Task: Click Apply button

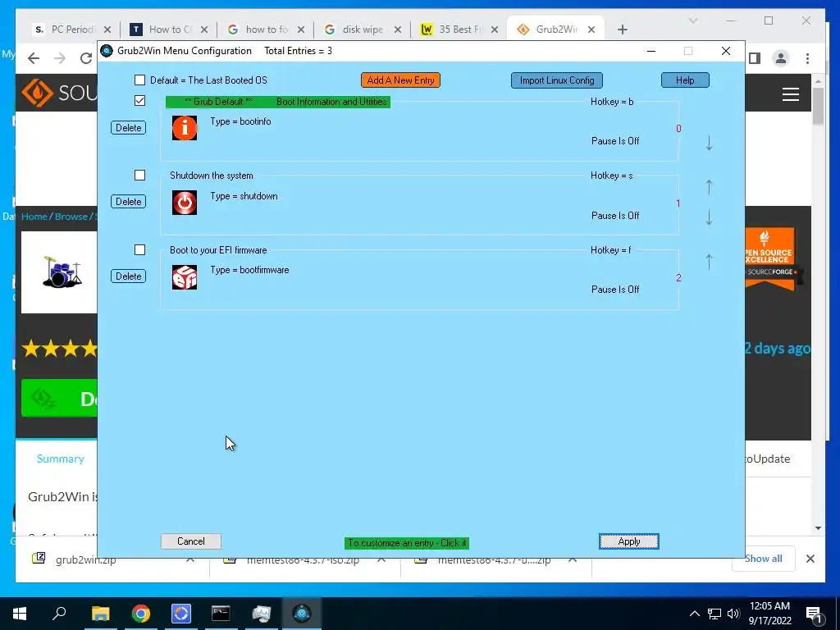Action: coord(629,541)
